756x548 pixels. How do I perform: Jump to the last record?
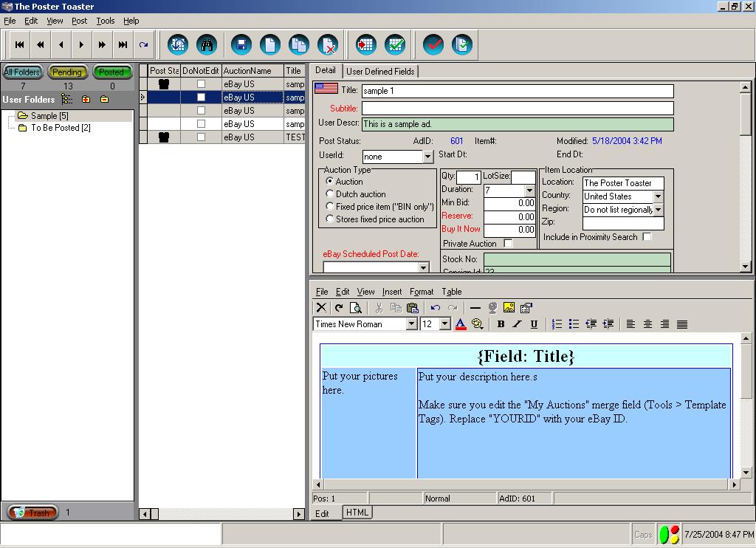point(123,45)
